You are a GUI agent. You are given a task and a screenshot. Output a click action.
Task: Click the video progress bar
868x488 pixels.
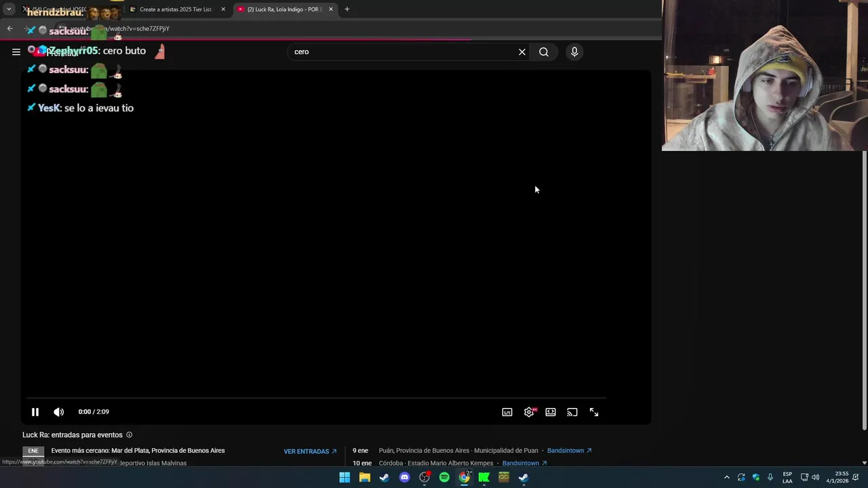[x=316, y=398]
